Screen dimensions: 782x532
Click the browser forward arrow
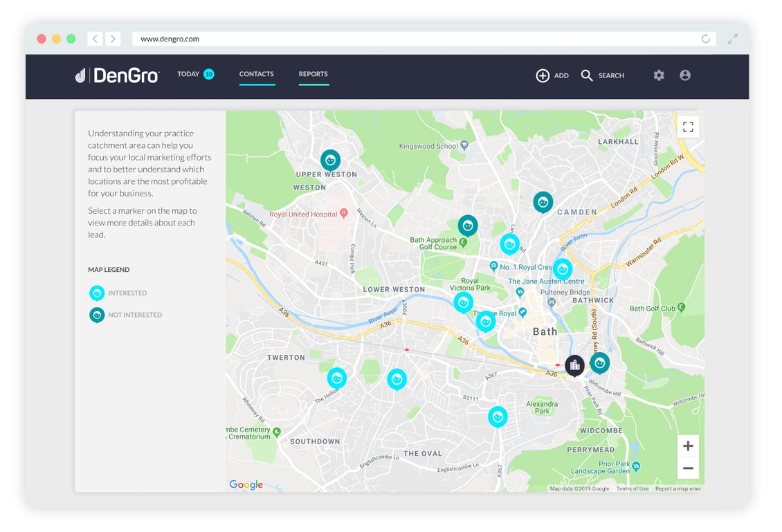point(113,39)
